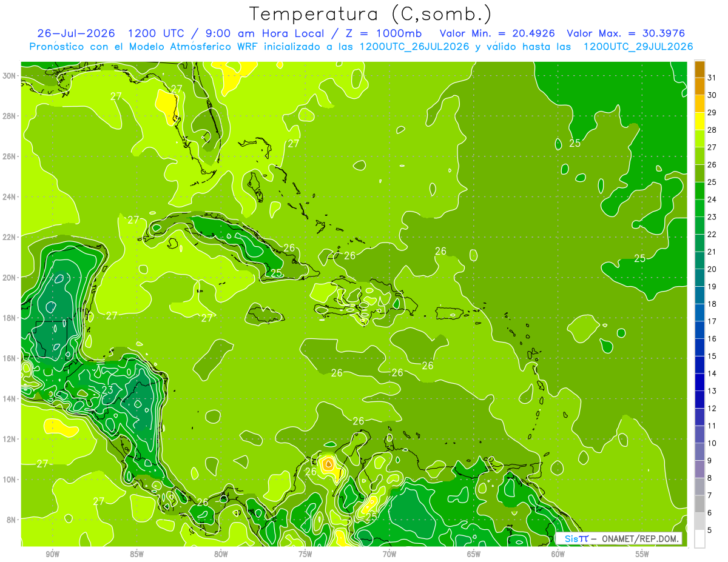Click the '75W' longitude label
The image size is (728, 562).
point(305,554)
